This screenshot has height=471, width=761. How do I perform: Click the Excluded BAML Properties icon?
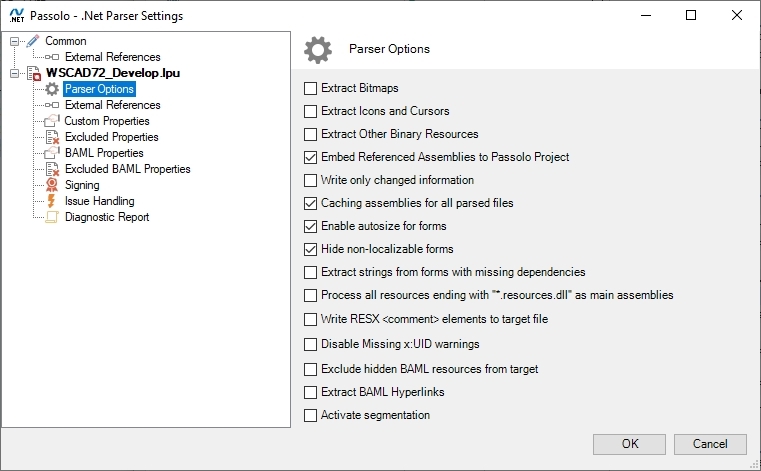pos(52,169)
